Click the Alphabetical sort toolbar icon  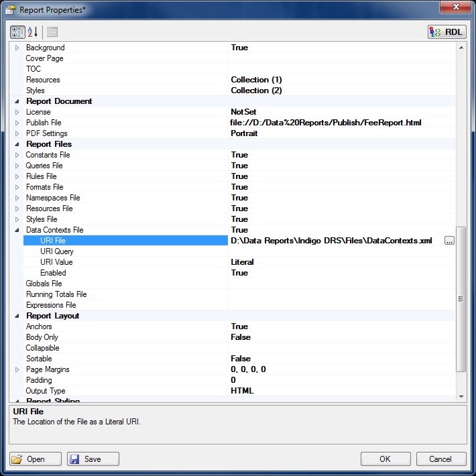[x=32, y=32]
